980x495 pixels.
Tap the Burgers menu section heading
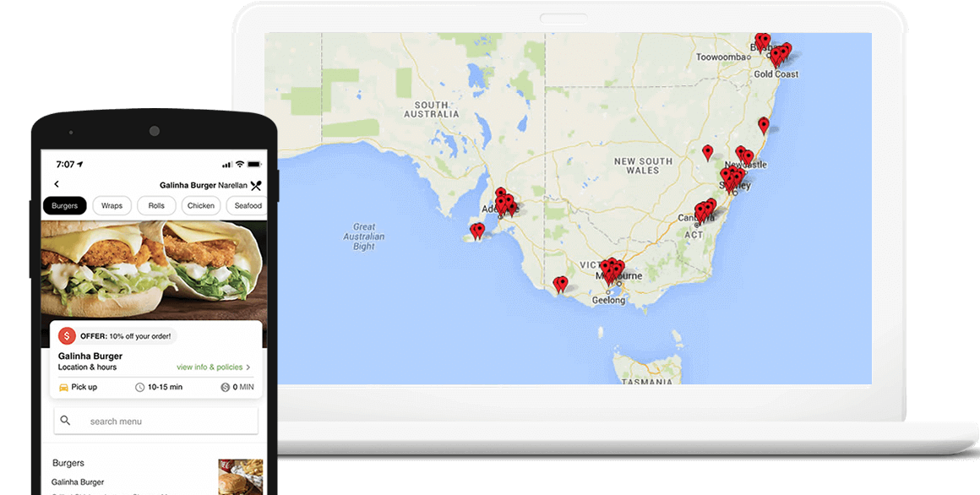68,463
